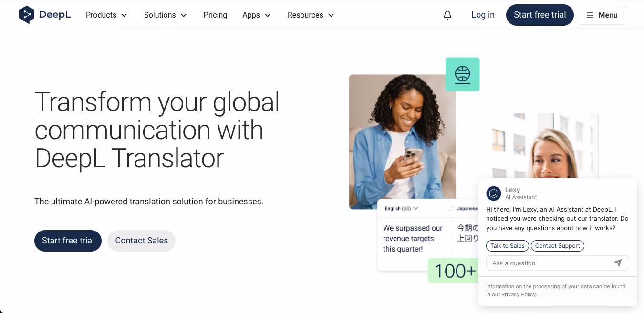This screenshot has height=313, width=644.
Task: Click the blonde woman photo
Action: coord(545,145)
